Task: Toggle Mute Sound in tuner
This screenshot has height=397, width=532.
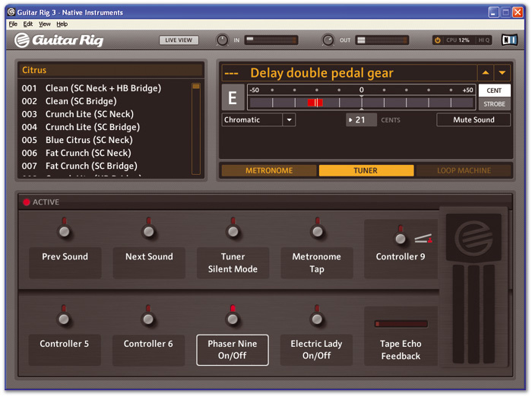Action: click(473, 120)
